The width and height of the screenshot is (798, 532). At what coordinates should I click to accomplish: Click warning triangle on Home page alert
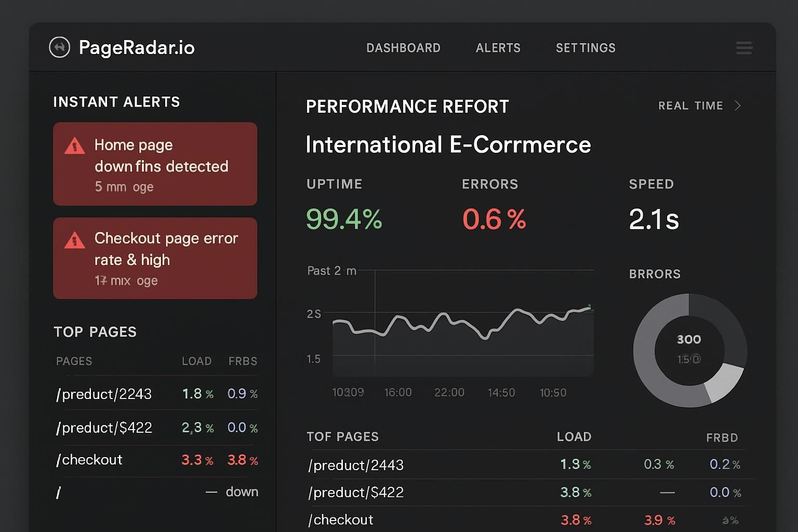pyautogui.click(x=75, y=146)
